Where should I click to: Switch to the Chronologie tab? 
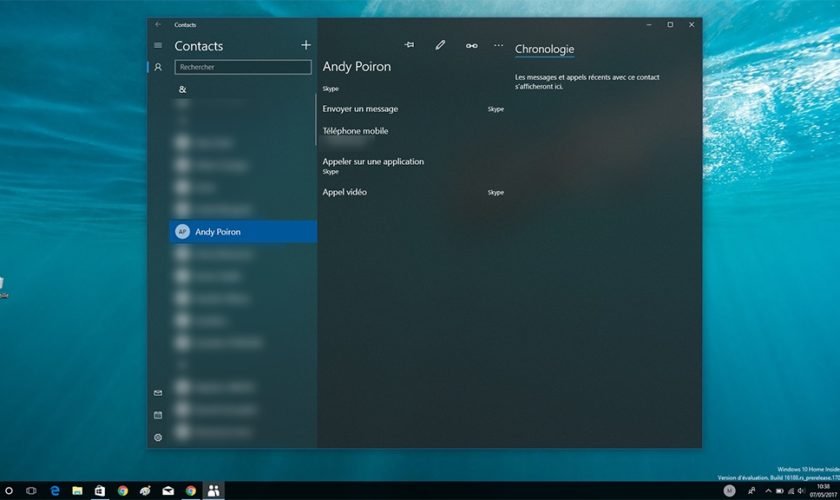coord(544,49)
